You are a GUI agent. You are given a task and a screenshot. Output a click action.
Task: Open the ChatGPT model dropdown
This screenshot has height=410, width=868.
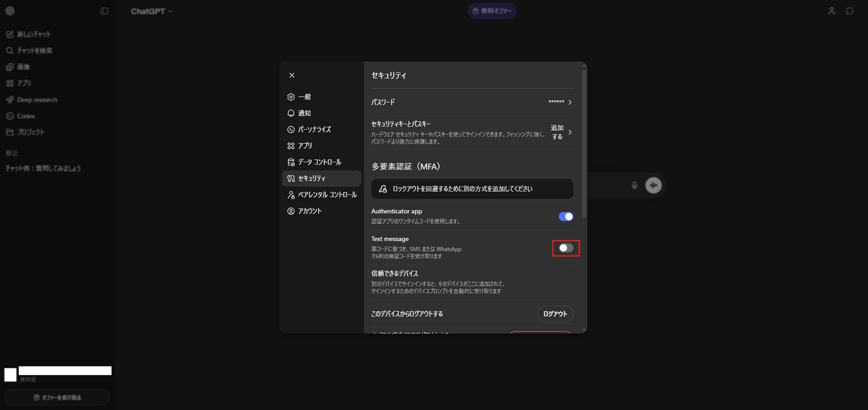pos(152,11)
